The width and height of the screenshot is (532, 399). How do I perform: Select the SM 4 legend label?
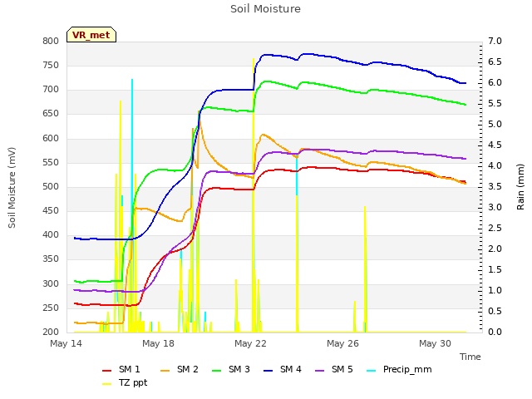pos(291,369)
